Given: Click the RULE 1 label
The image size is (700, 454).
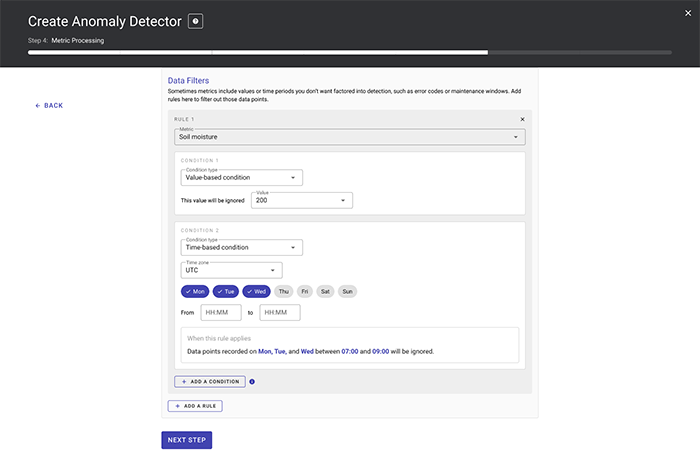Looking at the screenshot, I should tap(184, 119).
